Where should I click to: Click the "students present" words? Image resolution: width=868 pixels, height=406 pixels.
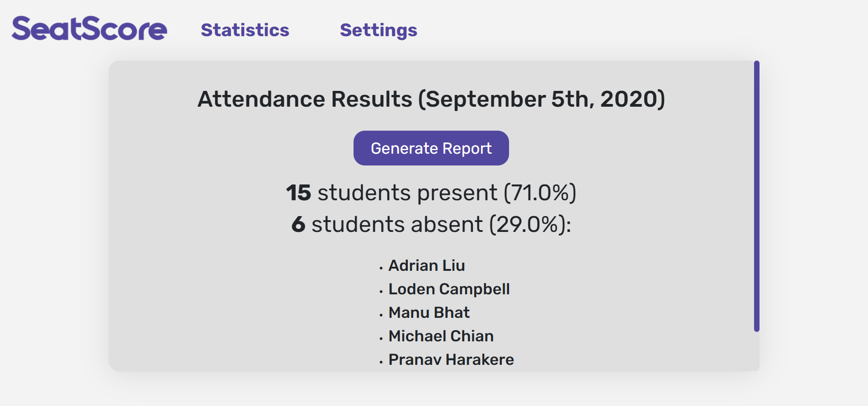tap(407, 193)
